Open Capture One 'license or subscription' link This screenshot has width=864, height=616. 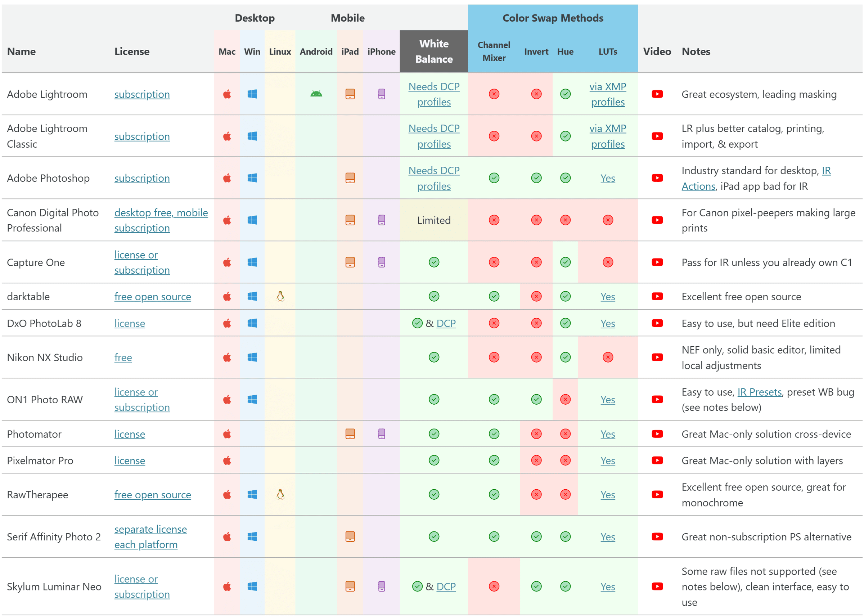(x=142, y=262)
